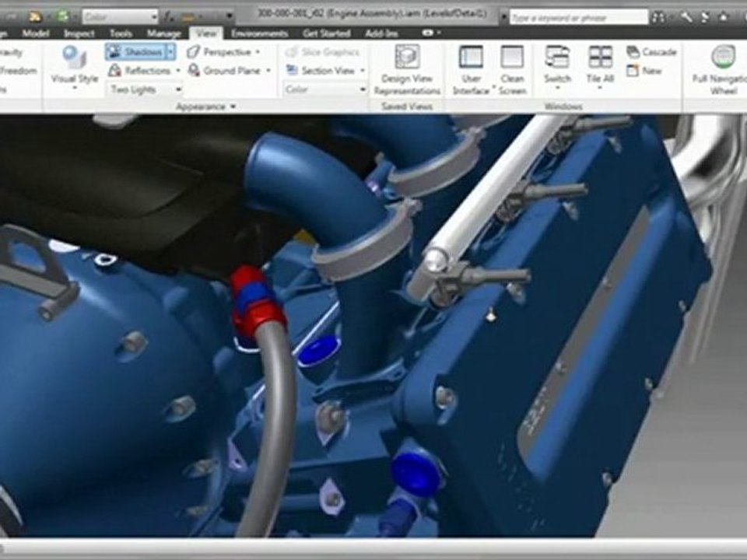Open the Shadows options arrow
Screen dimensions: 747x560
(171, 52)
